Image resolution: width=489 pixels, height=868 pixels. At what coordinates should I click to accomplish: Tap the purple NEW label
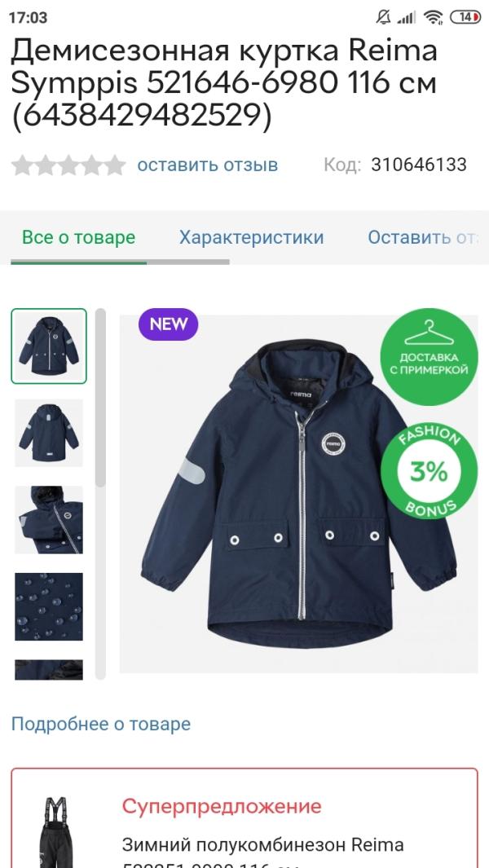tap(169, 324)
